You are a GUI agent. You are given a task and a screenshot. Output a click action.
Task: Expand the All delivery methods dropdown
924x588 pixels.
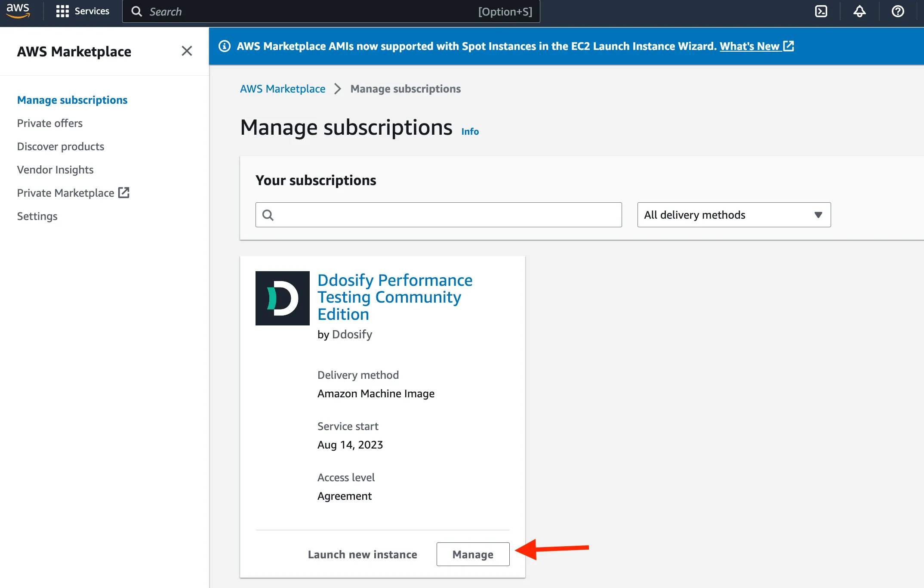(x=734, y=215)
